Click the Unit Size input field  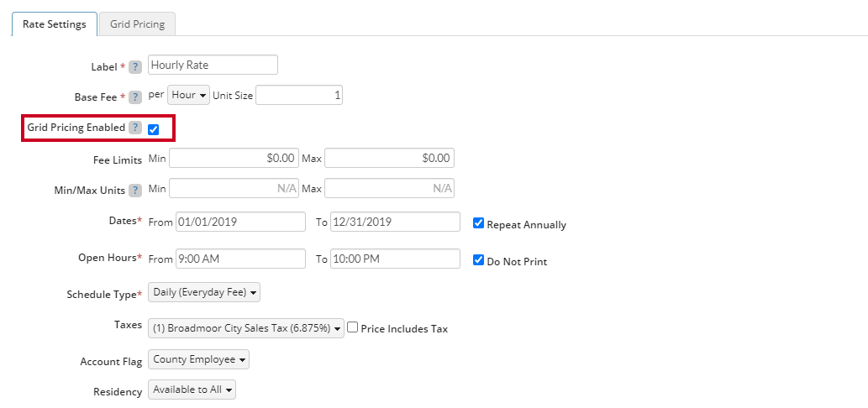[299, 95]
